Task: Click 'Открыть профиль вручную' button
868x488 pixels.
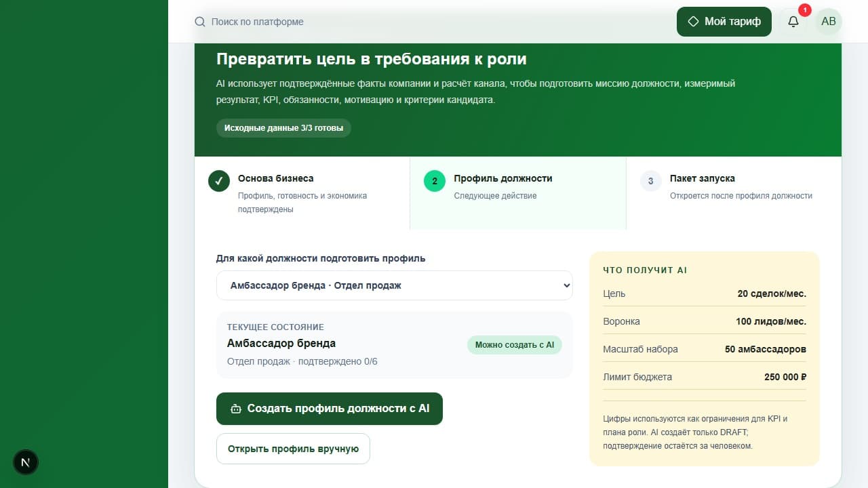Action: pos(293,449)
